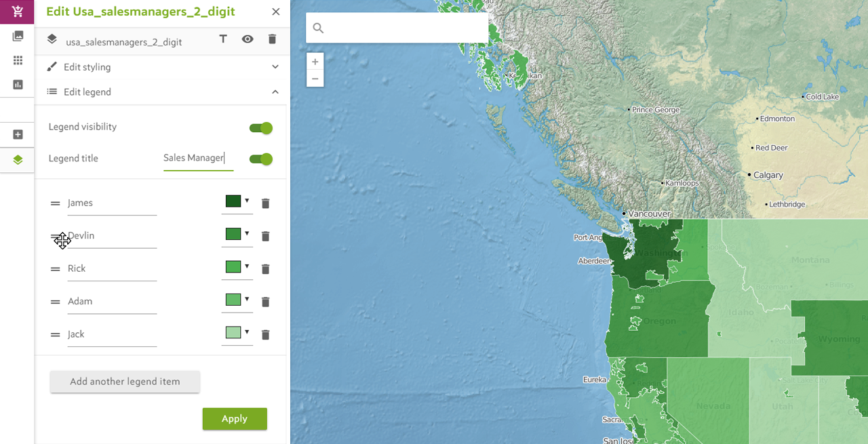The width and height of the screenshot is (868, 444).
Task: Open Jack's light green color swatch
Action: [x=233, y=333]
